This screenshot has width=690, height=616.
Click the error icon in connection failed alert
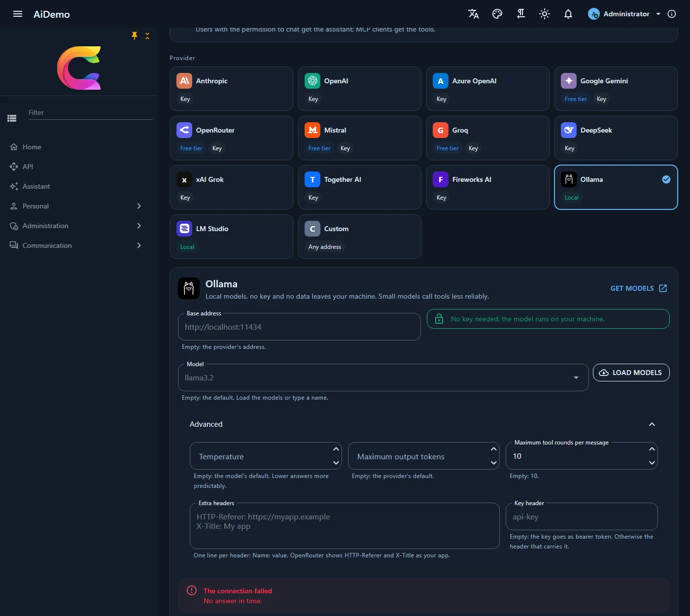192,590
